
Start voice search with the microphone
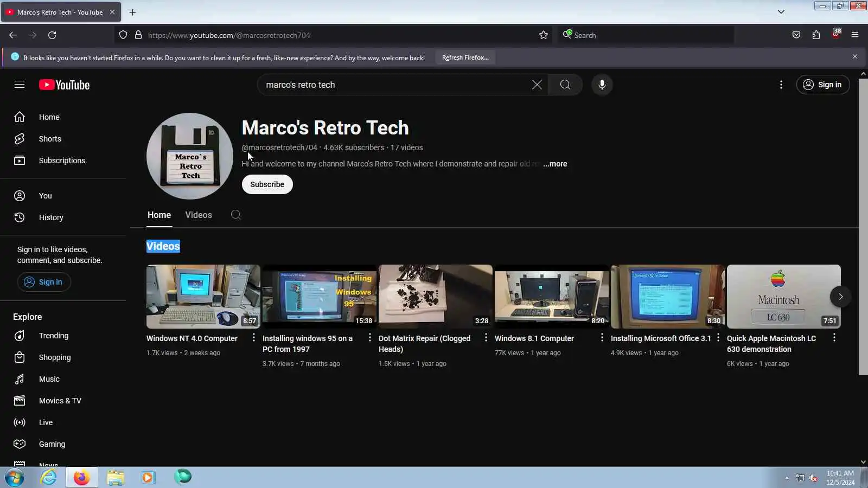[x=602, y=85]
